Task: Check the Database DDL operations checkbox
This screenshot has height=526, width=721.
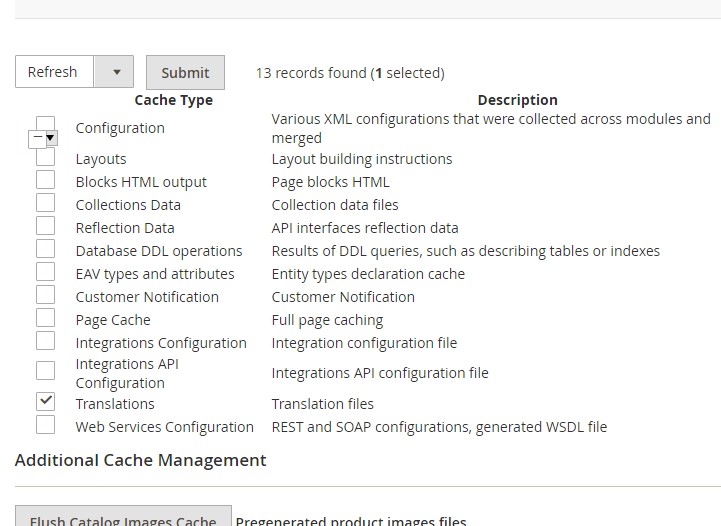Action: [45, 249]
